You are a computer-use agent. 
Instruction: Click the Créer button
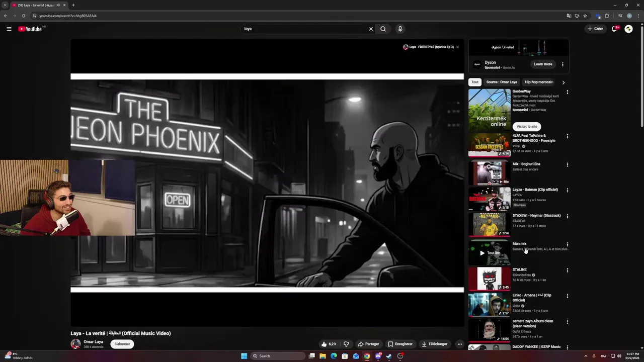tap(595, 29)
